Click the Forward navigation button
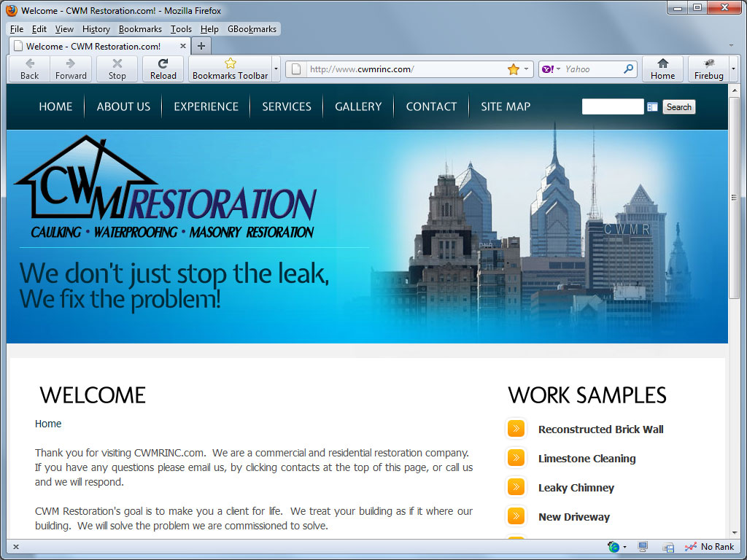The image size is (747, 560). point(71,69)
